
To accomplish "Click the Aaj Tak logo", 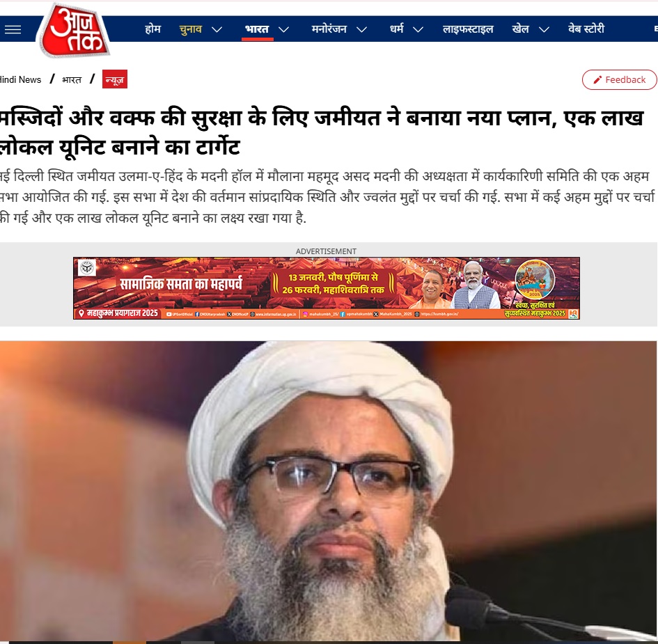I will [x=75, y=30].
